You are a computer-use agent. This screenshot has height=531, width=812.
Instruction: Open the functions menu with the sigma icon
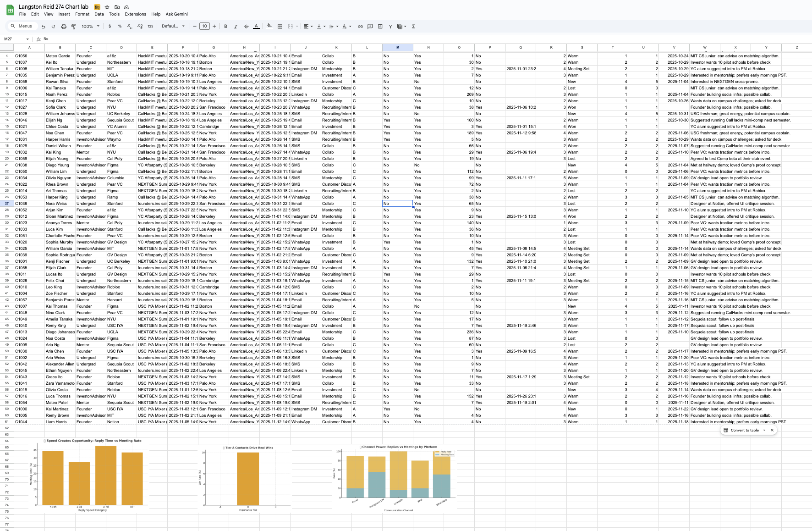tap(413, 26)
